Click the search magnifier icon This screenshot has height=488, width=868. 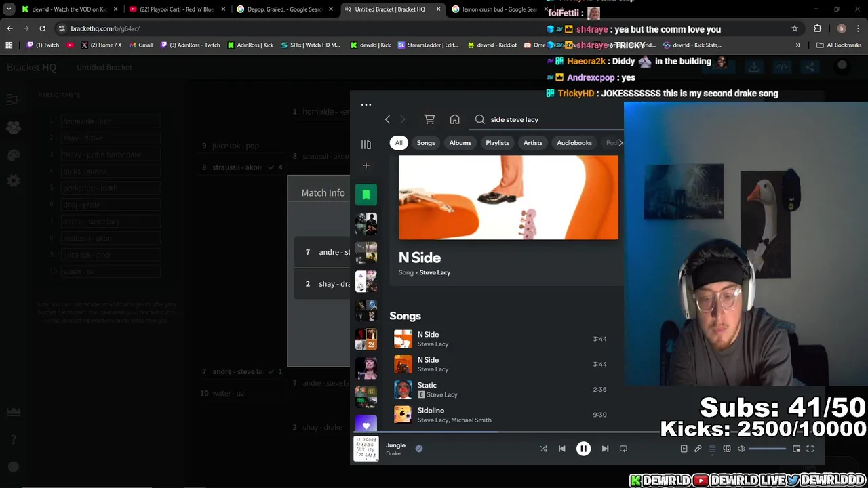(x=480, y=119)
